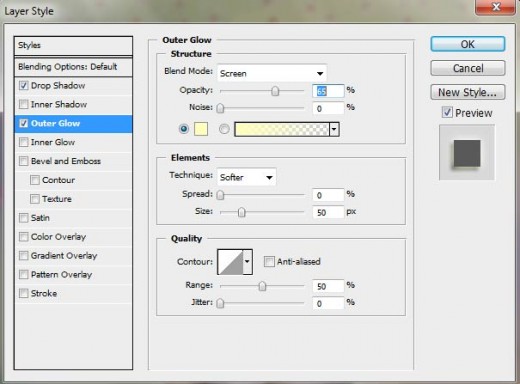Enable the Stroke checkbox
The image size is (520, 384).
(x=24, y=293)
